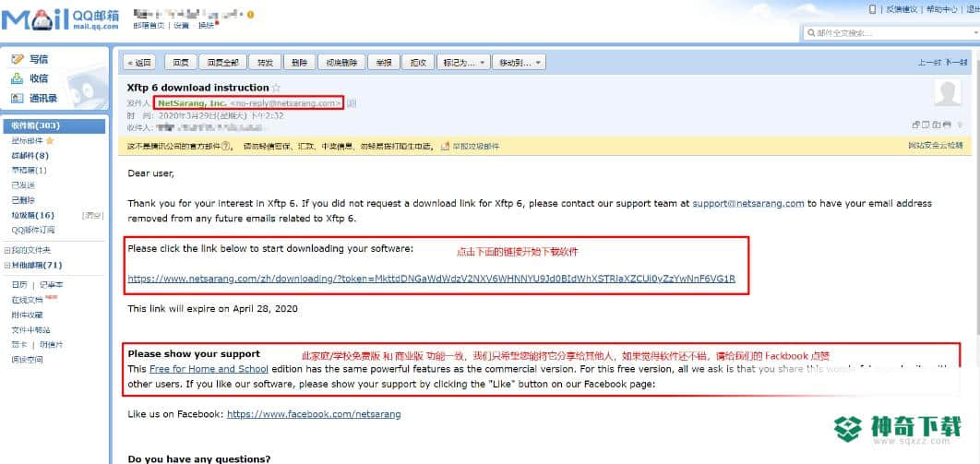Image resolution: width=980 pixels, height=464 pixels.
Task: Open the 群邮件(8) folder
Action: (x=30, y=156)
